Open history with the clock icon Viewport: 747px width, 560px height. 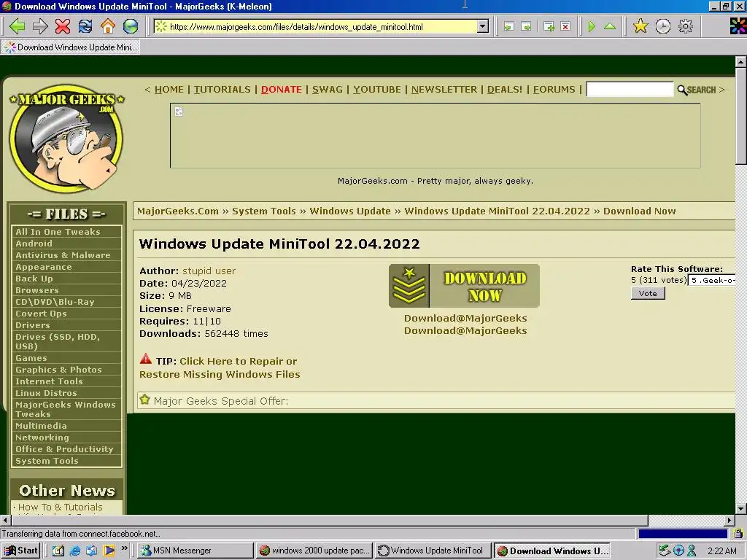point(662,26)
